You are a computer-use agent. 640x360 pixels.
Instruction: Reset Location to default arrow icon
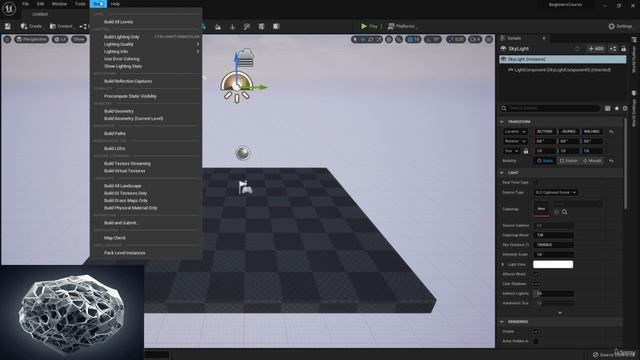coord(611,132)
